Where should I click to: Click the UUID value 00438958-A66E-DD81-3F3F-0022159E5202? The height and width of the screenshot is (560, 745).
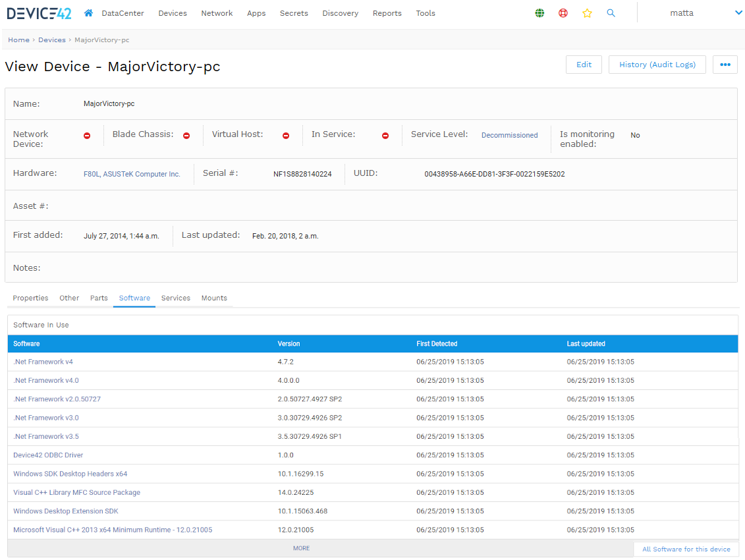click(495, 175)
